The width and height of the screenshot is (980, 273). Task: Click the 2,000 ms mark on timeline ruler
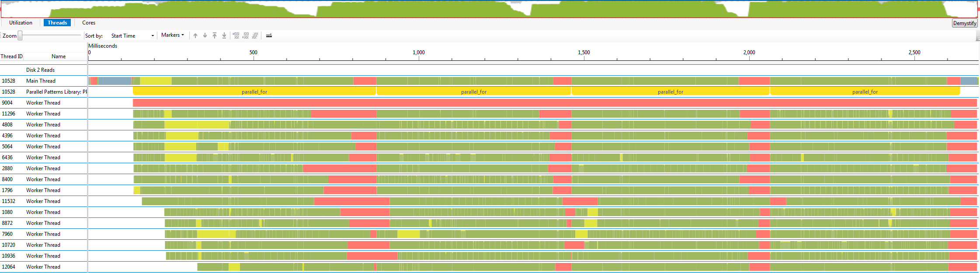point(749,52)
